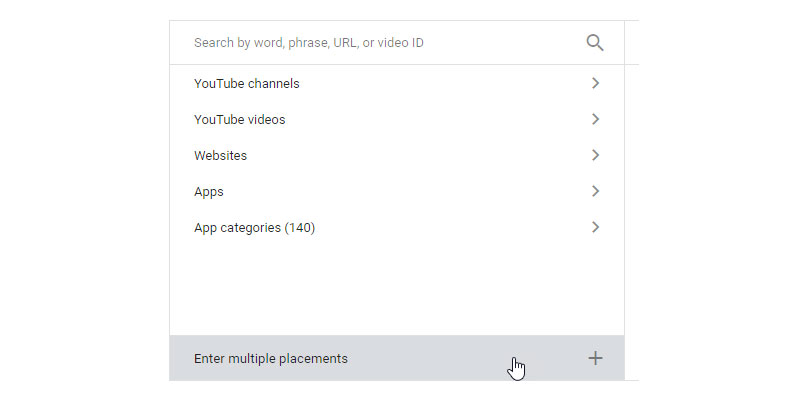Click the magnifying glass search icon
790x400 pixels.
[x=595, y=43]
